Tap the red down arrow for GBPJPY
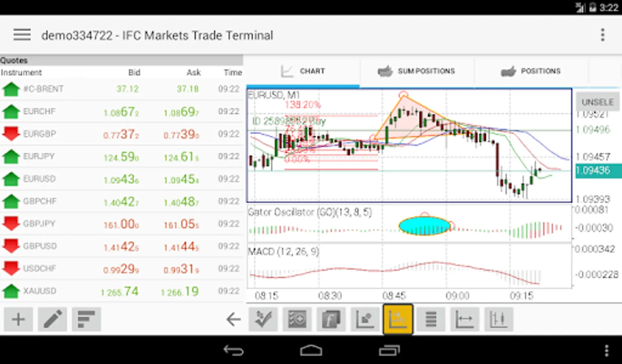Viewport: 622px width, 364px height. point(11,223)
